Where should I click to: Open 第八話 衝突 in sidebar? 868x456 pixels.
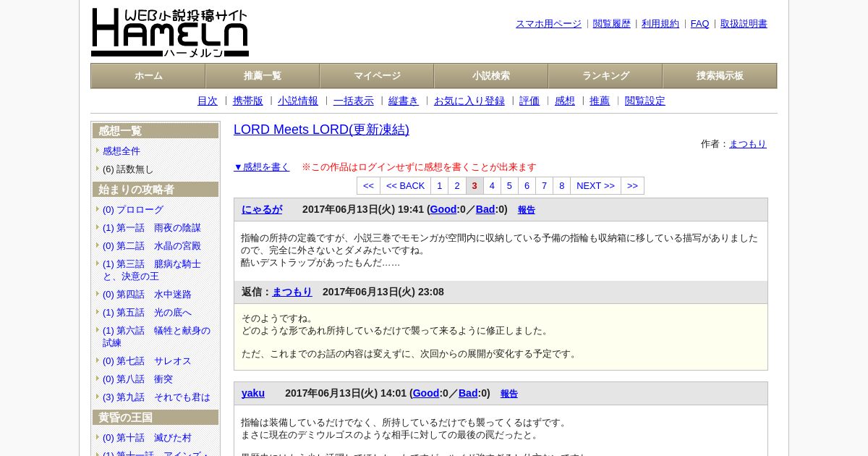137,379
